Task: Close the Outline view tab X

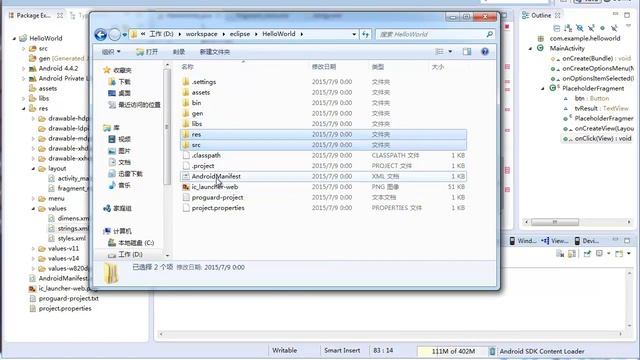Action: tap(558, 15)
